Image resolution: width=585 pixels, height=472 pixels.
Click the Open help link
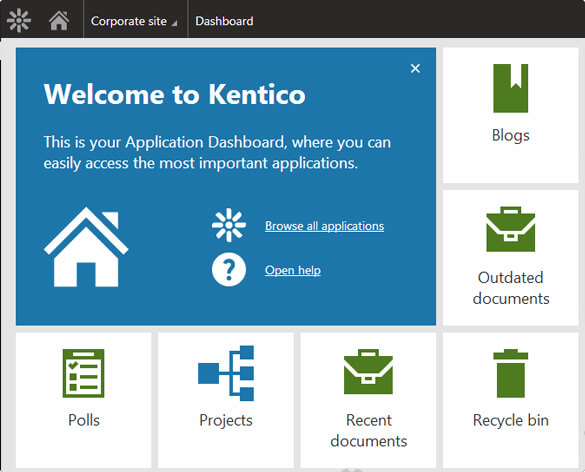(293, 270)
